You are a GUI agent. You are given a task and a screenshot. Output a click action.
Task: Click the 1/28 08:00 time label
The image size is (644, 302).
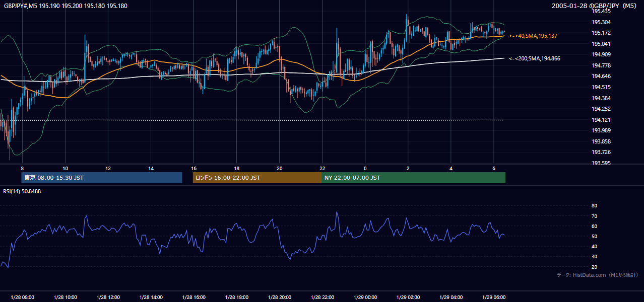(x=22, y=297)
